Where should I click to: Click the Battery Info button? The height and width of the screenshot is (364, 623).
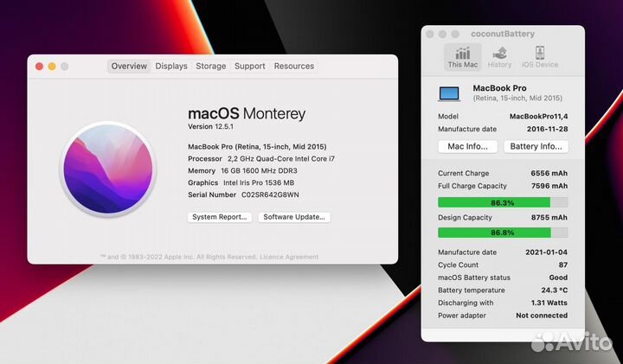click(536, 146)
